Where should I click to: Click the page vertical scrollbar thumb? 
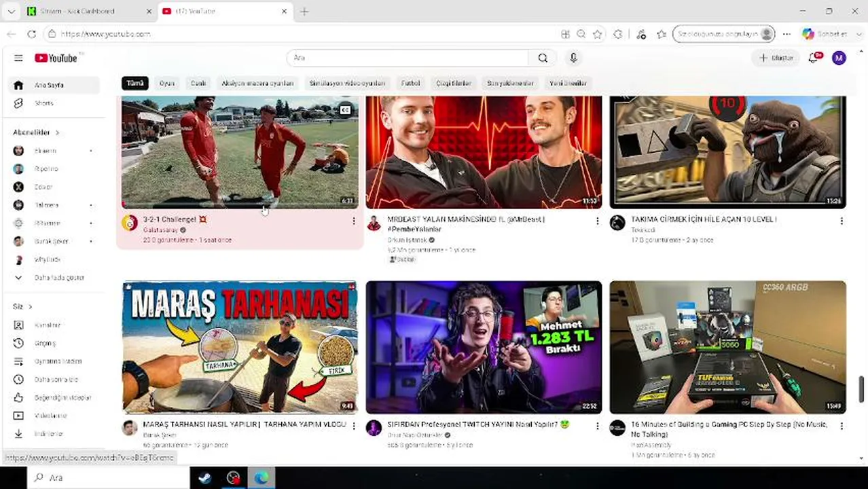863,389
